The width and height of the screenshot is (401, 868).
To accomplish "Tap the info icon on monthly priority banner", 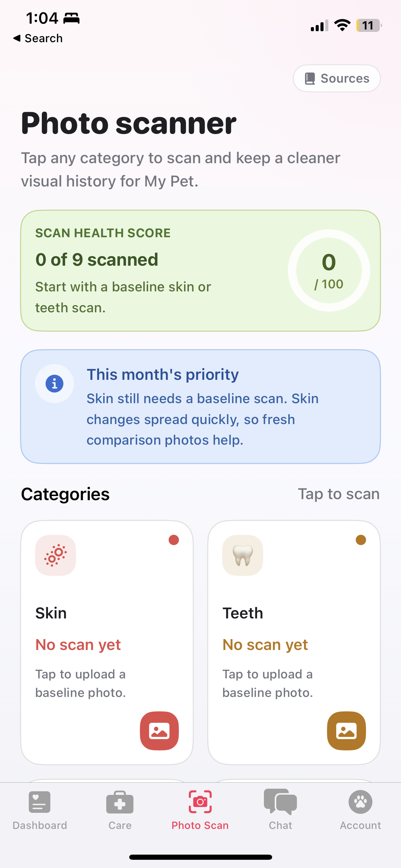I will coord(54,384).
